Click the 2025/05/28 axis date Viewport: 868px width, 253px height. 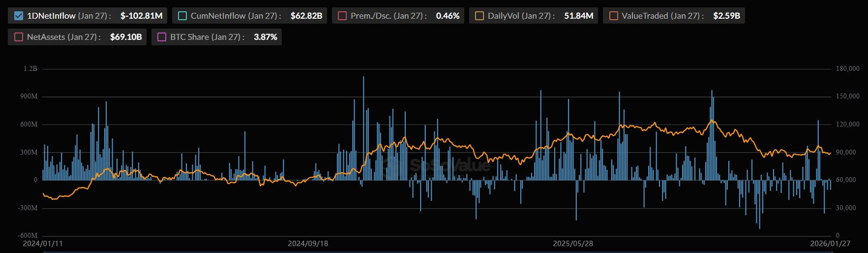[573, 244]
